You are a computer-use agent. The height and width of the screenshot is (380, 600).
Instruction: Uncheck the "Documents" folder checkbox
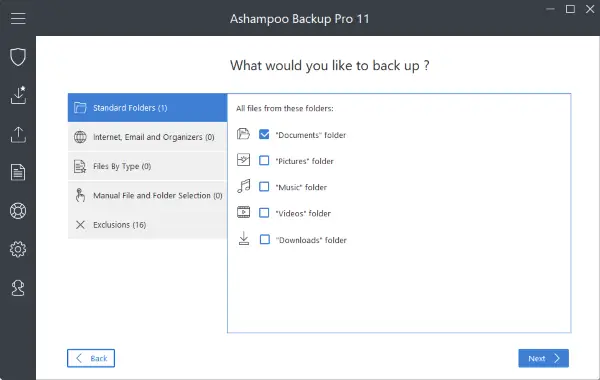pyautogui.click(x=264, y=134)
